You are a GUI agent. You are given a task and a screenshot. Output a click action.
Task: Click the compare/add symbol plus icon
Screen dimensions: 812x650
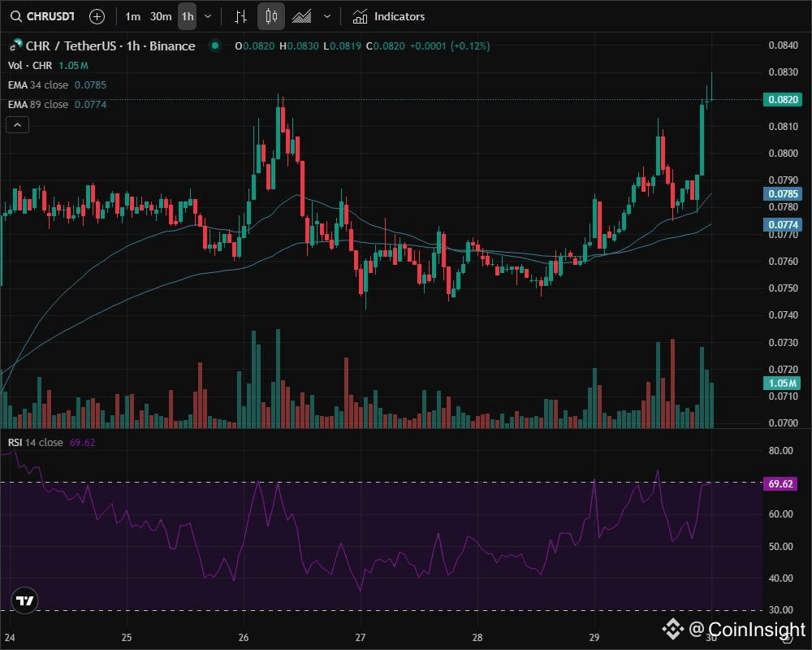tap(97, 16)
